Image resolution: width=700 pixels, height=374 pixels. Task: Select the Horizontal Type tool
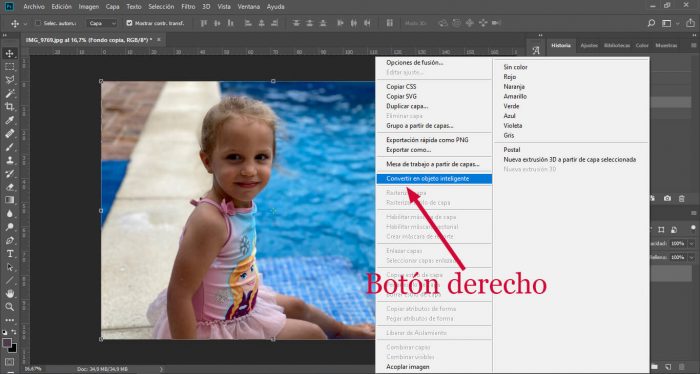coord(9,253)
